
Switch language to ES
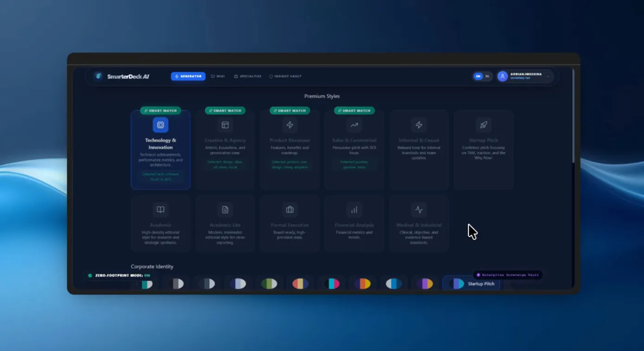(487, 76)
